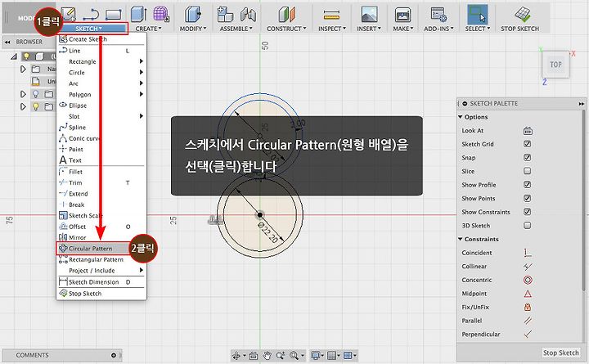Apply the Collinear constraint icon
The image size is (589, 364).
coord(528,267)
